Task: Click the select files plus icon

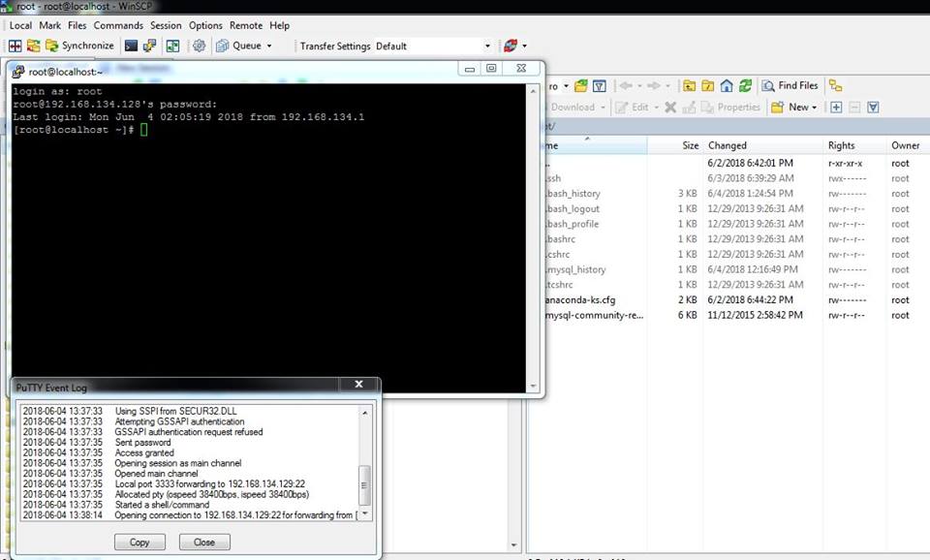Action: (836, 108)
